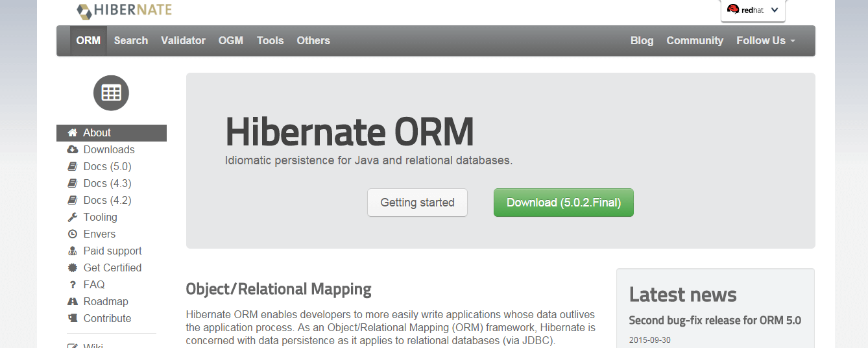Click the Object/Relational Mapping heading
This screenshot has height=348, width=868.
point(278,289)
